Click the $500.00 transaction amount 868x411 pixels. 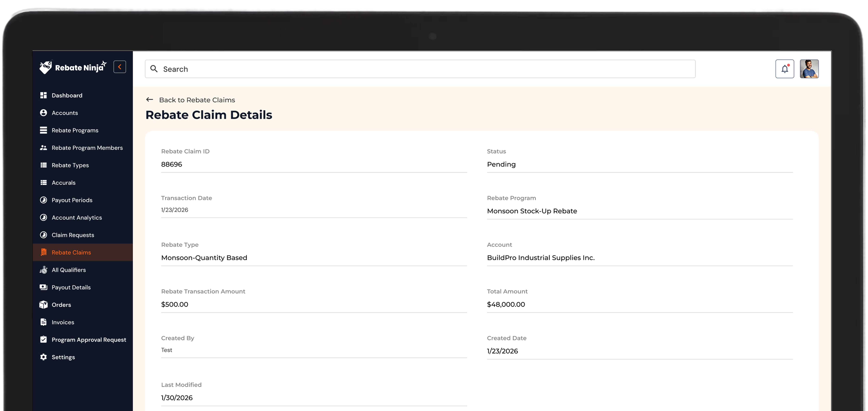(175, 304)
